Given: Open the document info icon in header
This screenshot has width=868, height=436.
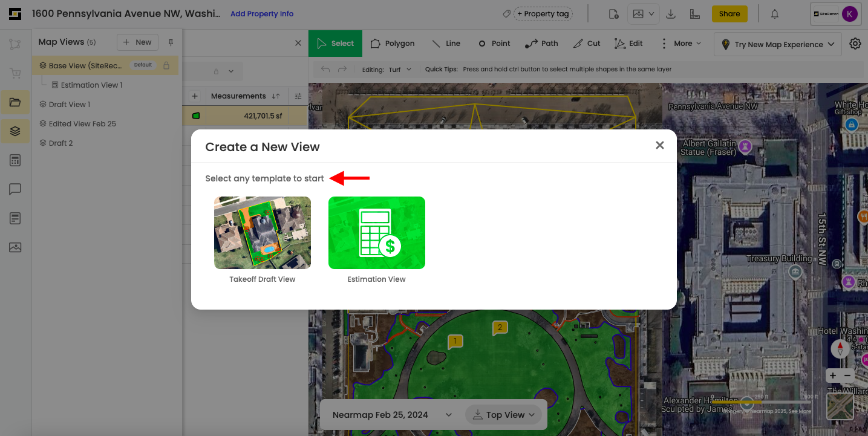Looking at the screenshot, I should point(613,14).
